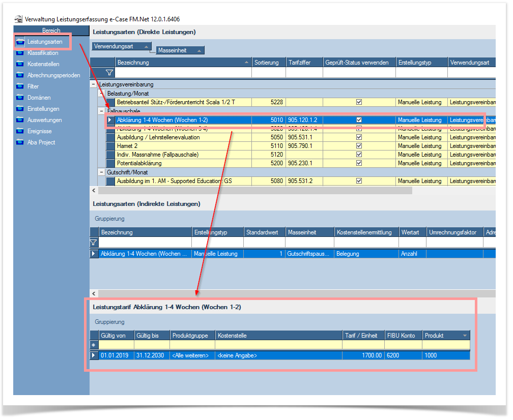Select Klassifikation in the Bereich sidebar
Screen dimensions: 513x420
click(x=43, y=53)
